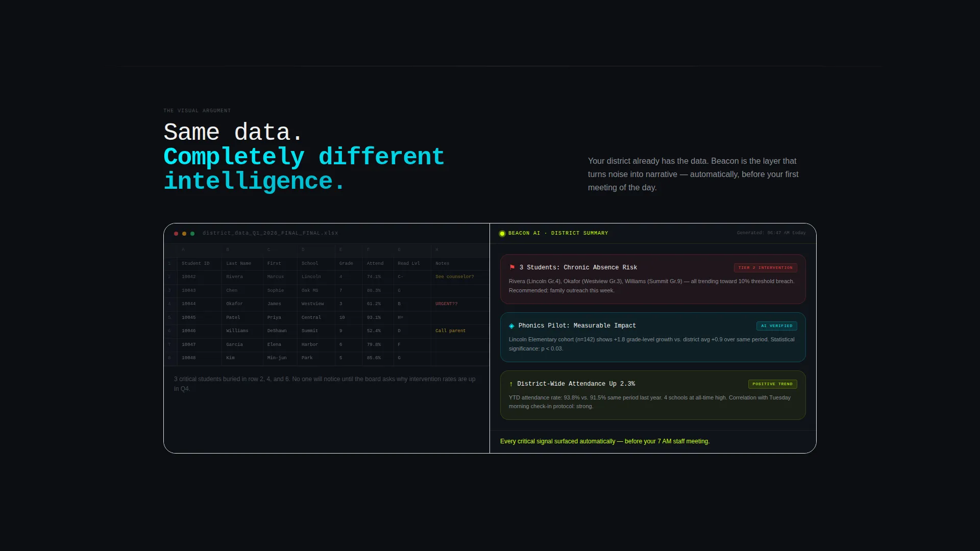Viewport: 980px width, 551px height.
Task: Click the green maximize dot in spreadsheet window
Action: tap(192, 234)
